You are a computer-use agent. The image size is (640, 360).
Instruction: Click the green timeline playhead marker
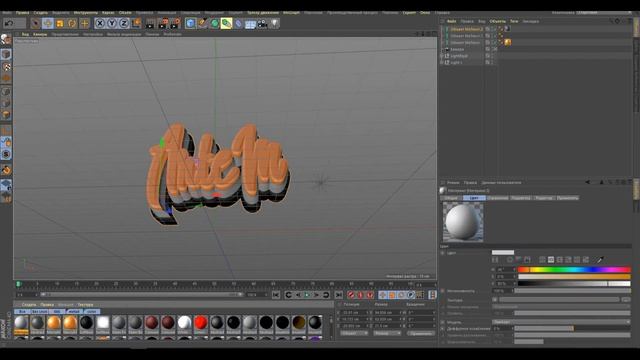click(x=18, y=284)
